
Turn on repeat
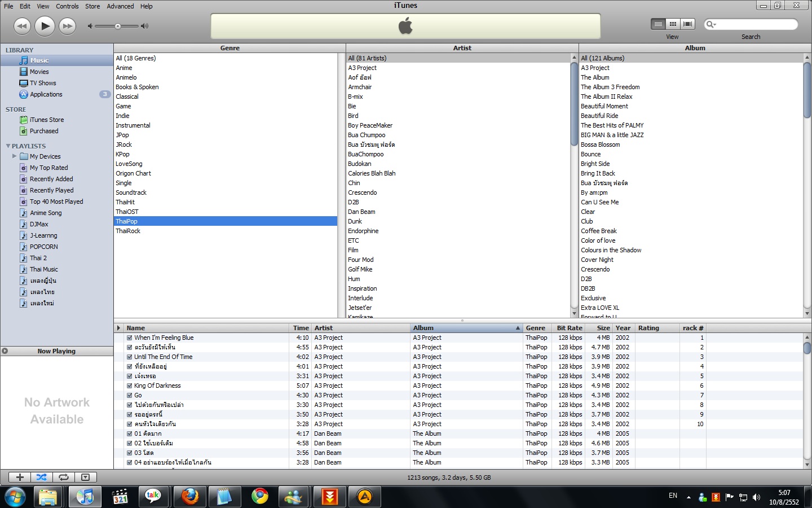tap(63, 477)
